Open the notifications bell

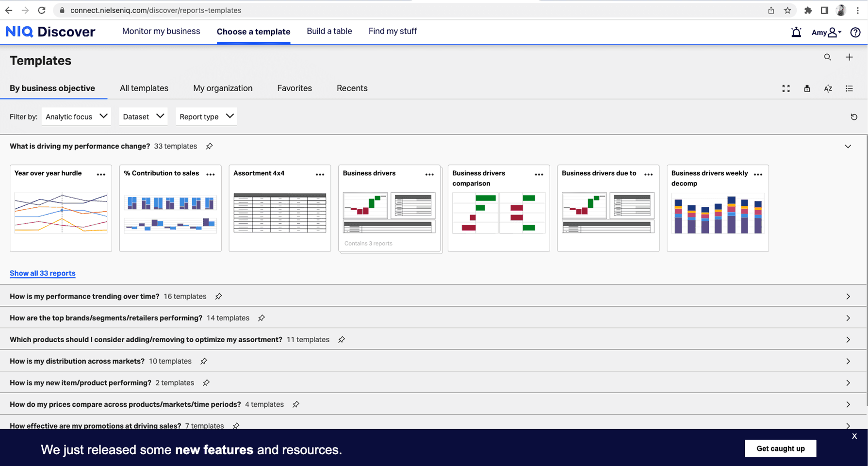796,32
